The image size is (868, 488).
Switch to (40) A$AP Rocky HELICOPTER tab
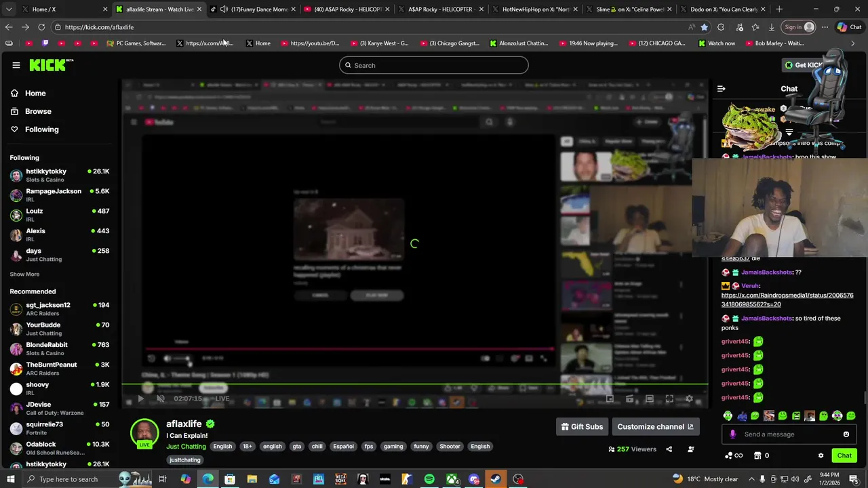tap(346, 9)
